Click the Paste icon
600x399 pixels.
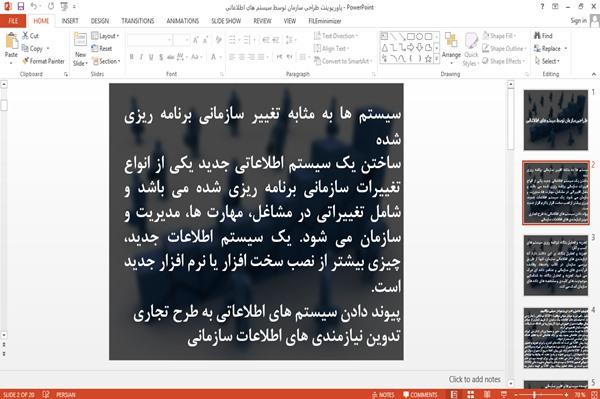[x=11, y=41]
